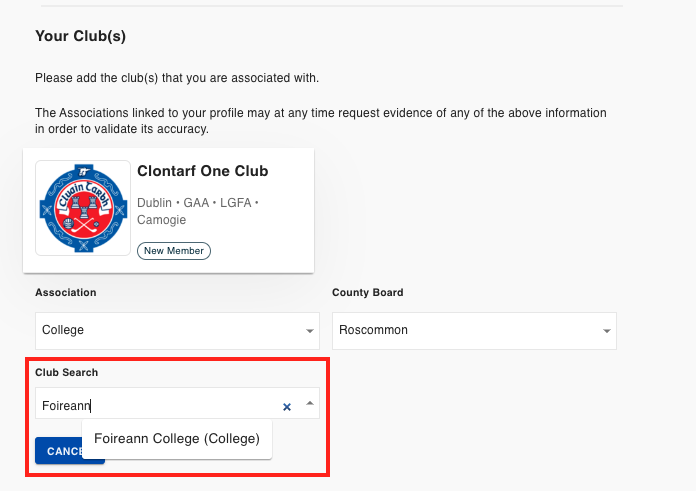Click the County Board field label

[368, 293]
